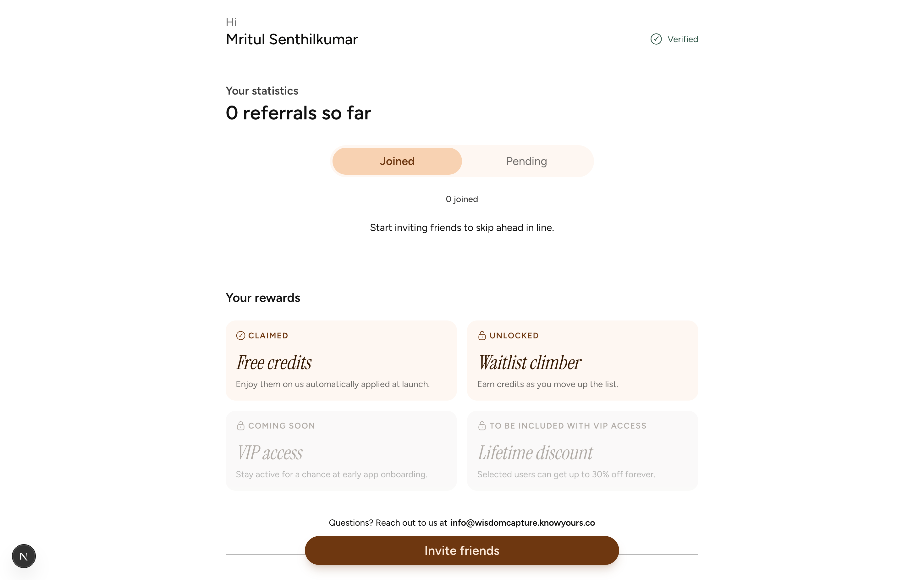Screen dimensions: 924x580
Task: Open the Next.js dev tools badge
Action: coord(24,556)
